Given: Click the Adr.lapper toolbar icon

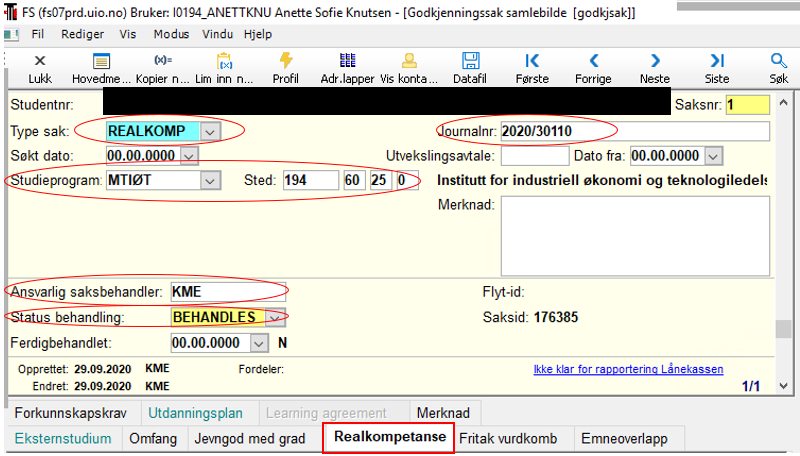Looking at the screenshot, I should pyautogui.click(x=347, y=61).
